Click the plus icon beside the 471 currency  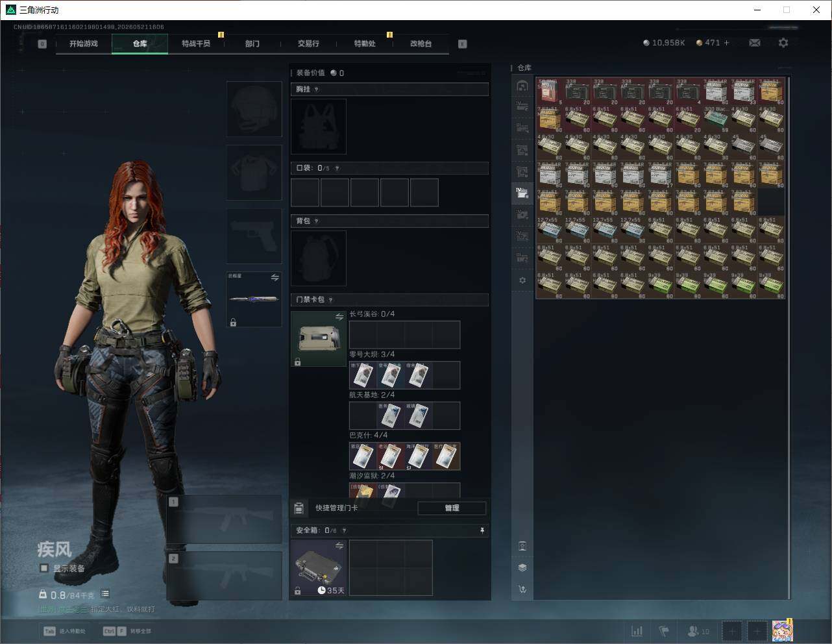click(x=726, y=43)
